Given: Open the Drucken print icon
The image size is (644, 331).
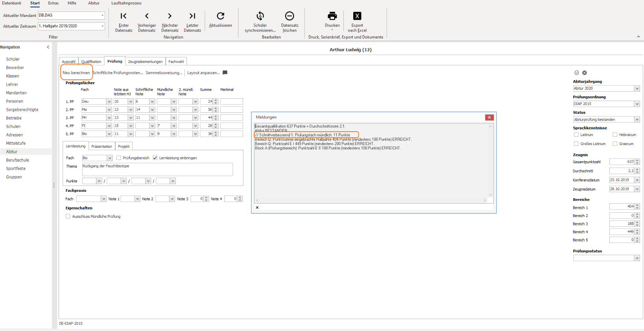Looking at the screenshot, I should [332, 16].
